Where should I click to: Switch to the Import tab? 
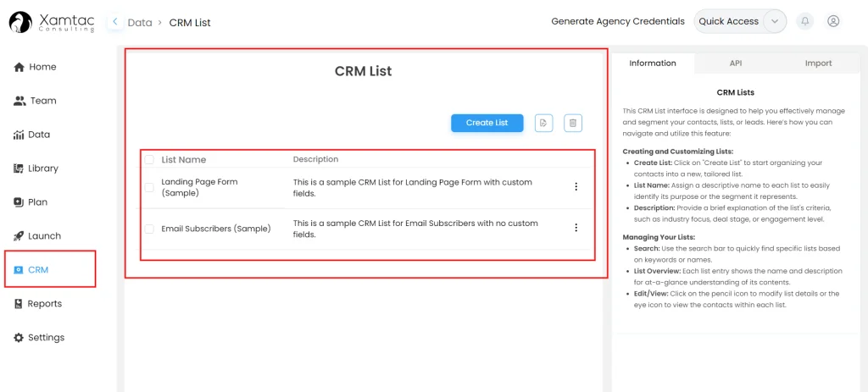click(x=818, y=63)
